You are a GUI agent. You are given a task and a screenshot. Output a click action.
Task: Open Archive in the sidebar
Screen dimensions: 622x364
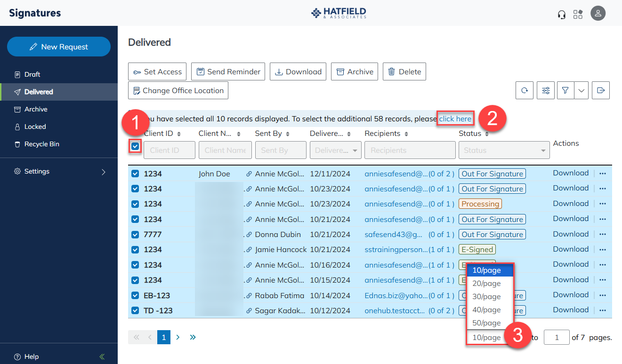[x=59, y=109]
